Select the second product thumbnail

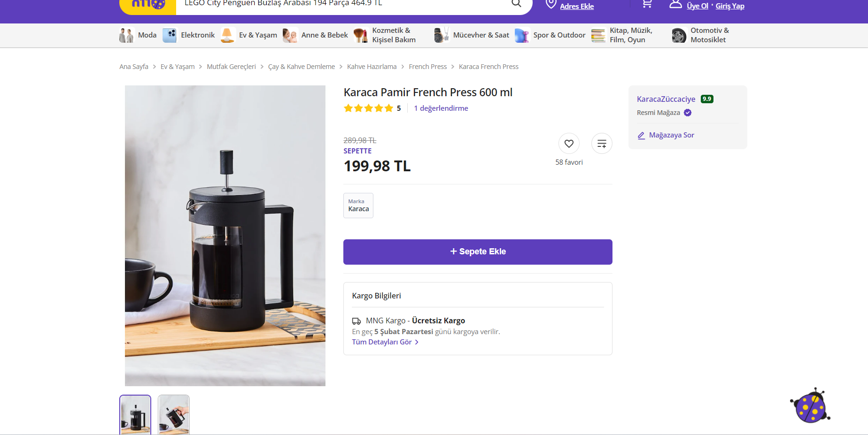click(x=174, y=415)
